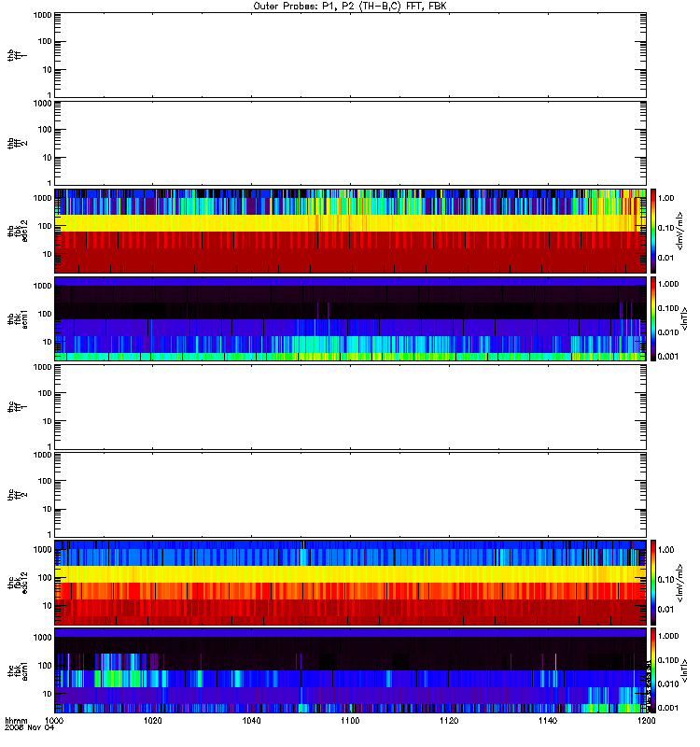Click '0.010' on the thb scm1 color bar

668,332
